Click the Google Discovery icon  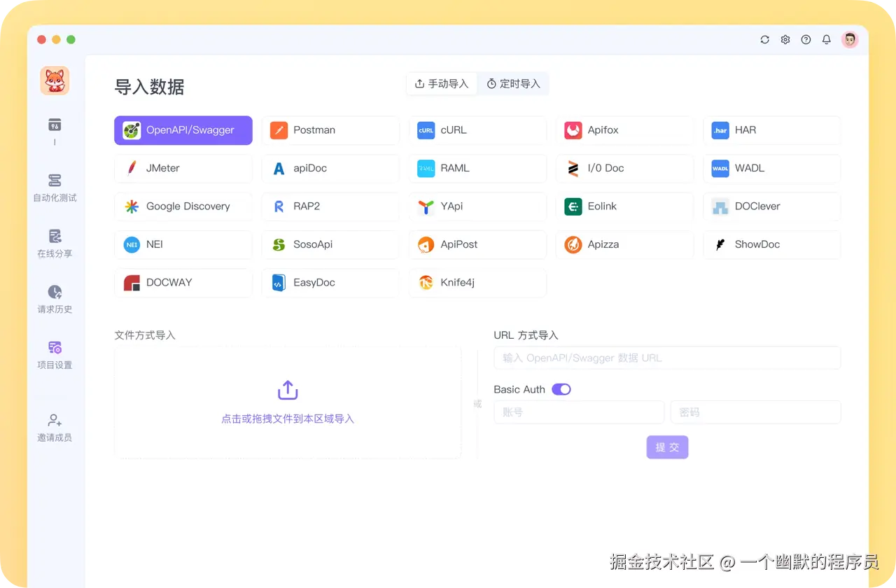(132, 206)
